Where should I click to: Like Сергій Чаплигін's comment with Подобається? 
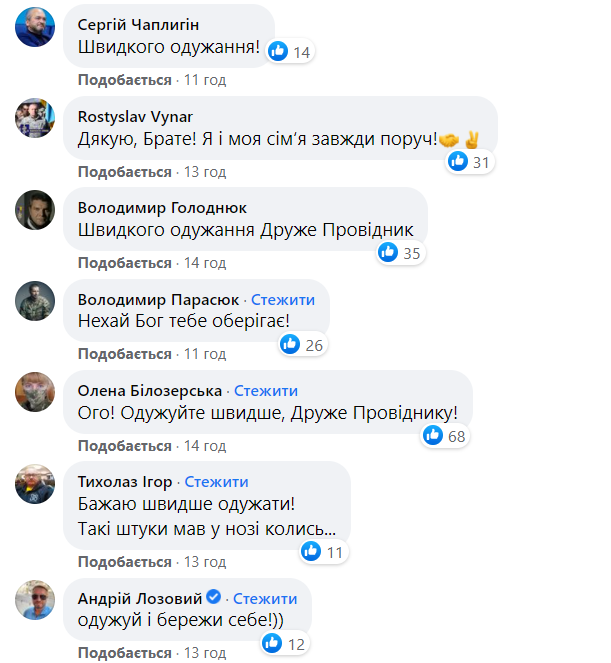[125, 79]
